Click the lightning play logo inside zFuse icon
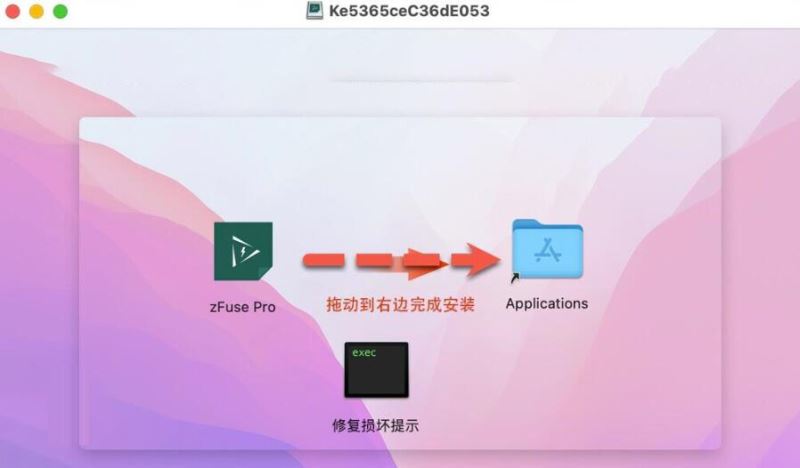Image resolution: width=800 pixels, height=468 pixels. [x=243, y=251]
